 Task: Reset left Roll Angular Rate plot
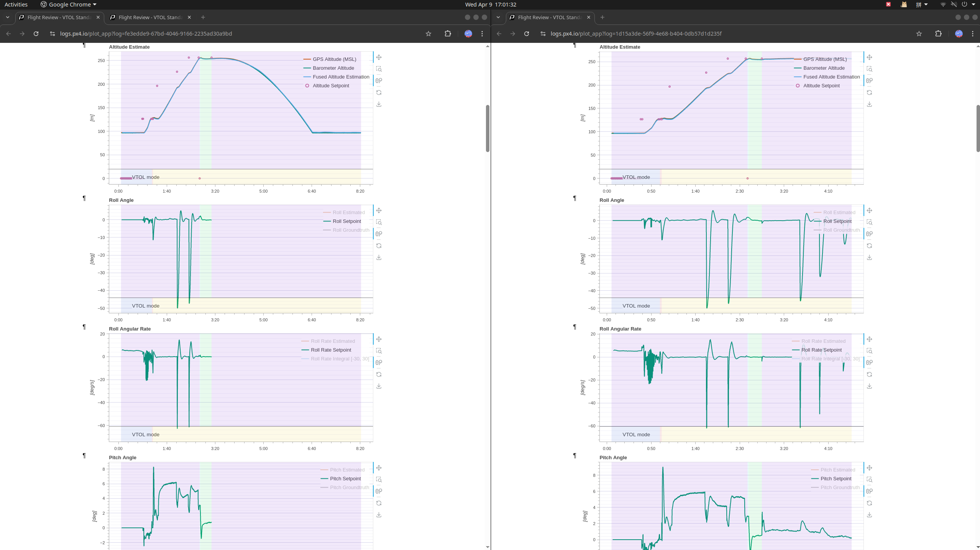pos(379,374)
